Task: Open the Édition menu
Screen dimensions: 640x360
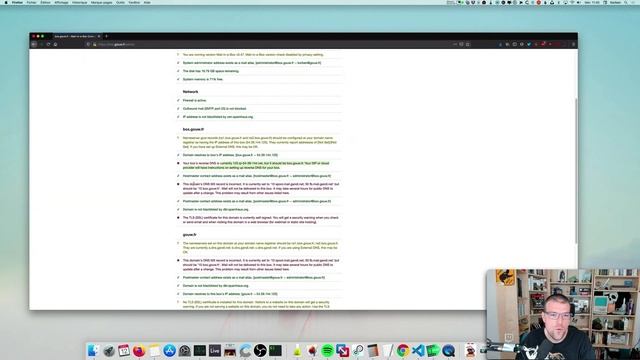Action: 45,2
